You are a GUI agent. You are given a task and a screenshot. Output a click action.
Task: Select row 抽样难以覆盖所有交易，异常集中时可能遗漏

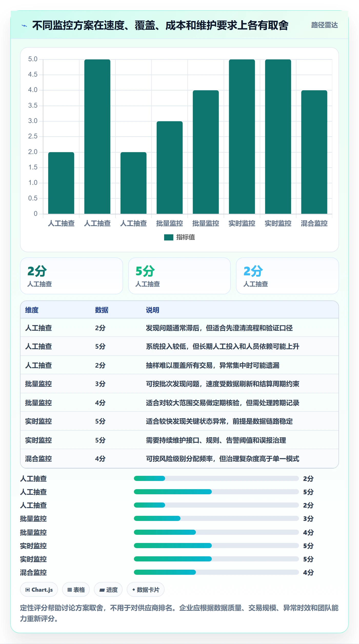(x=180, y=365)
